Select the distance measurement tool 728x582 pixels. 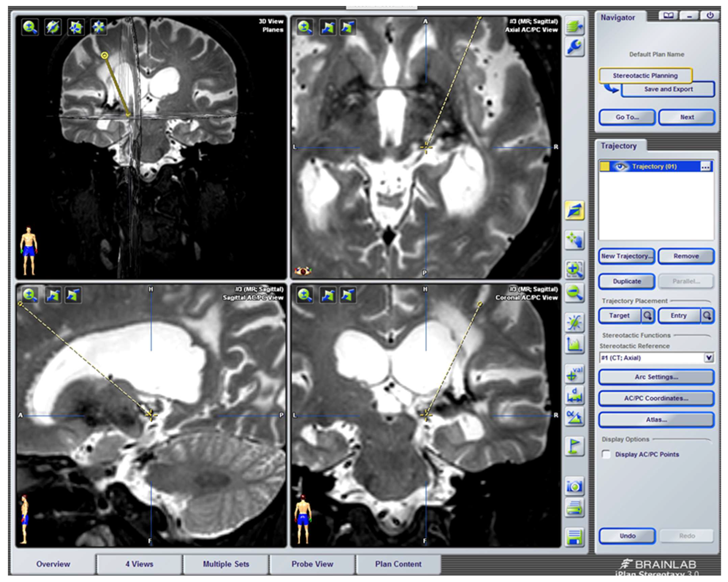[x=574, y=395]
